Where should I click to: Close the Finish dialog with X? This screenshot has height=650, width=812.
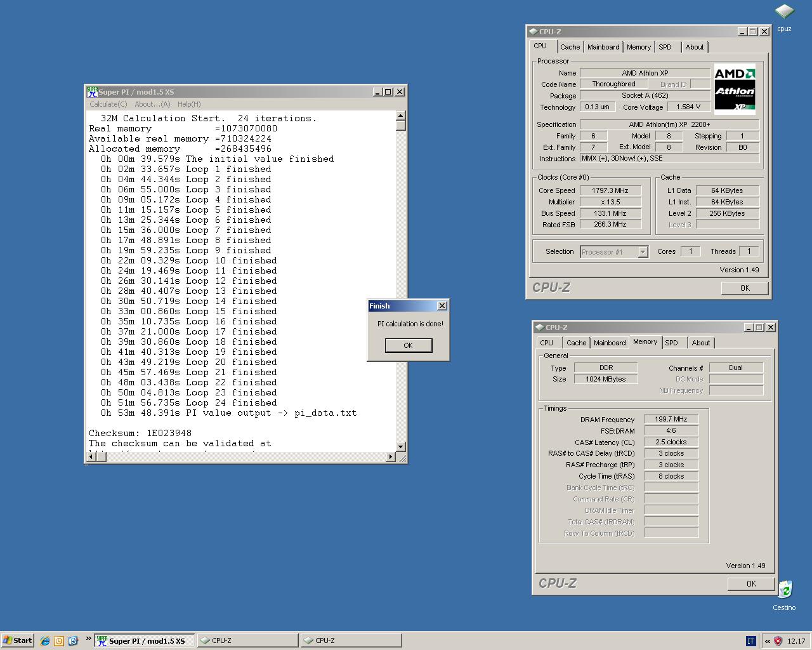[x=442, y=306]
